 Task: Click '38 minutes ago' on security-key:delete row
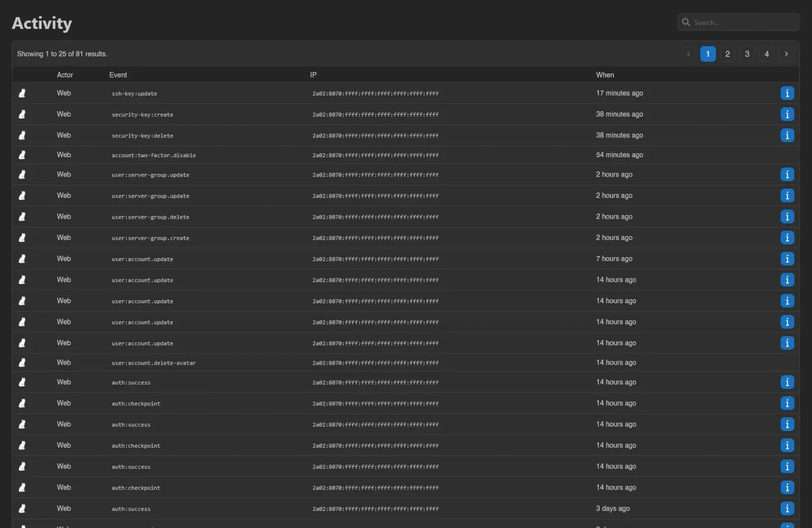pyautogui.click(x=620, y=135)
